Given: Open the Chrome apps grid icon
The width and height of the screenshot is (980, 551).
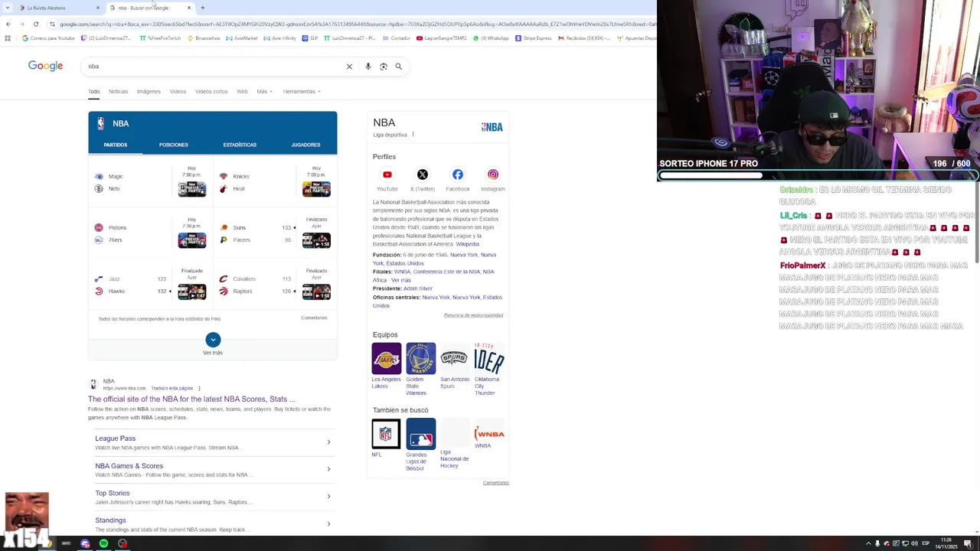Looking at the screenshot, I should [8, 37].
